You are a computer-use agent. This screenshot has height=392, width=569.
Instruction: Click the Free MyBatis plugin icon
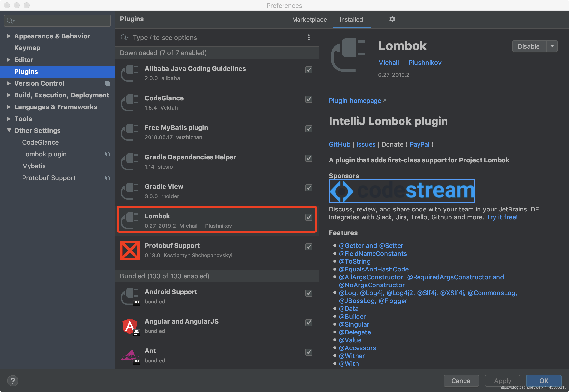pos(131,132)
